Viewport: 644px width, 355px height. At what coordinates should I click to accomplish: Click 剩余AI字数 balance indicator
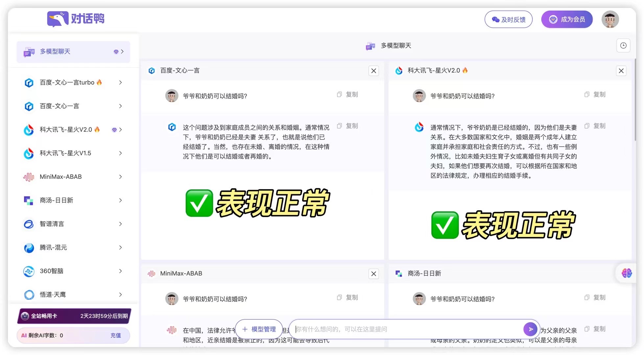tap(42, 335)
